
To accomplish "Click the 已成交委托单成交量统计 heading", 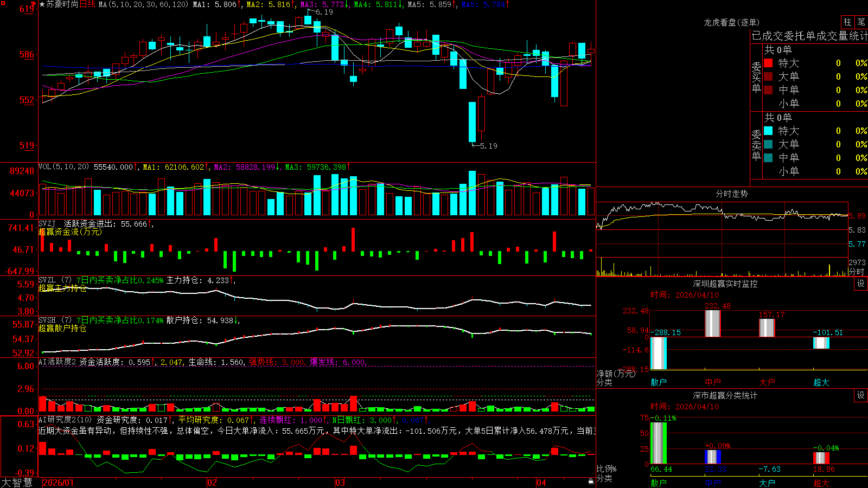I will pyautogui.click(x=809, y=36).
